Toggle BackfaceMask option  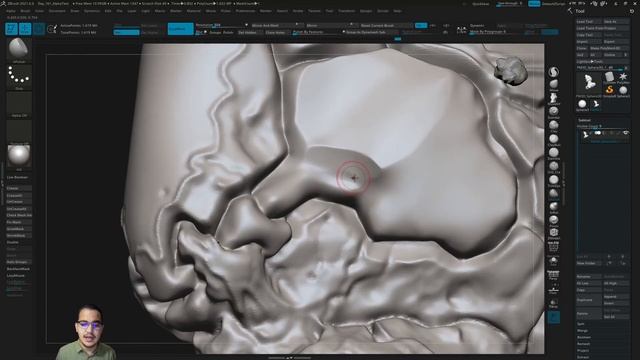click(18, 269)
